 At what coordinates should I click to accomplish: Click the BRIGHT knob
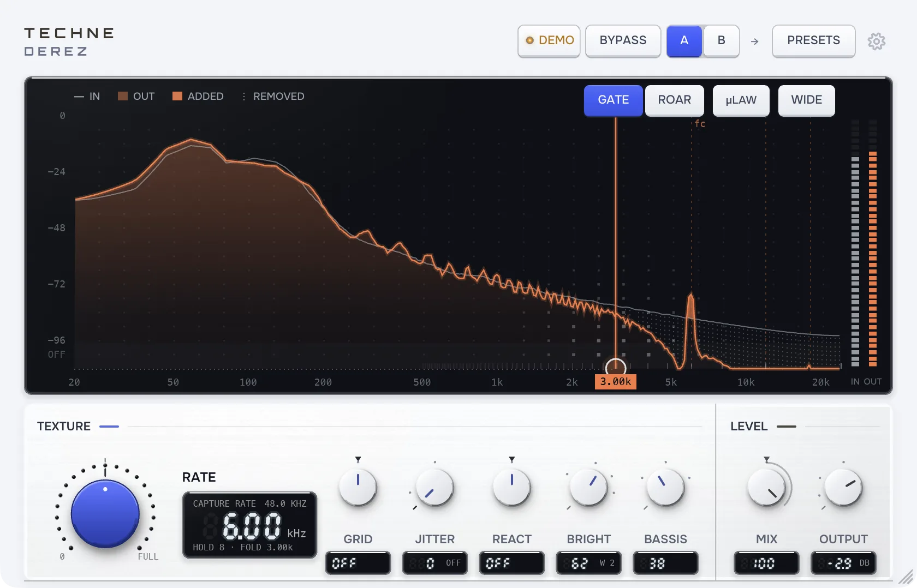pos(589,487)
